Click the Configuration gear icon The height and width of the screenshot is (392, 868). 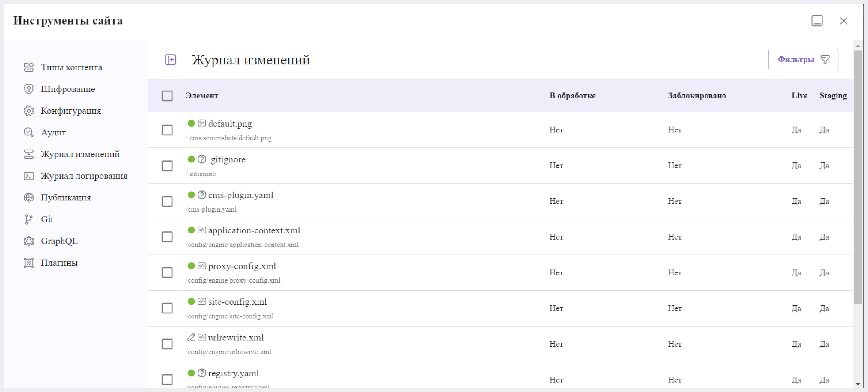pos(29,111)
